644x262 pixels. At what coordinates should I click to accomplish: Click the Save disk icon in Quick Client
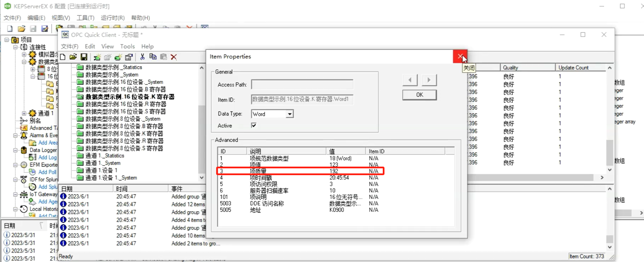point(84,57)
